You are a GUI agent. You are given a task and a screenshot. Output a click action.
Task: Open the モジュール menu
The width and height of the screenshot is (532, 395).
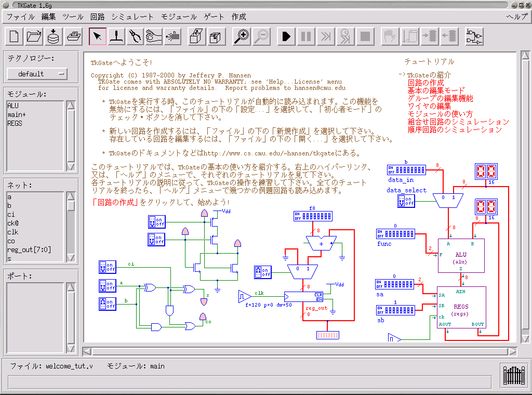coord(179,17)
